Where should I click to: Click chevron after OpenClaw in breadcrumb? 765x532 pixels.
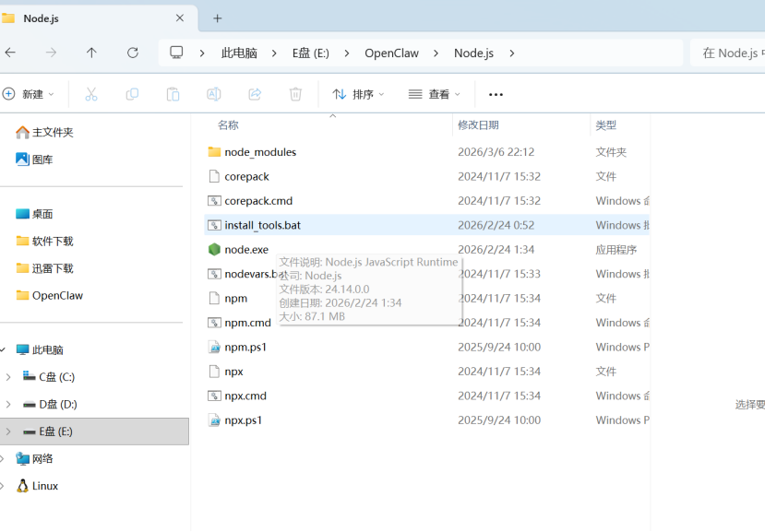436,53
